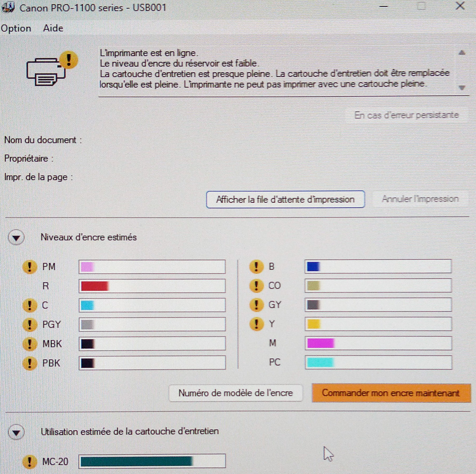The width and height of the screenshot is (476, 474).
Task: Click Commander mon encre maintenant button
Action: (391, 393)
